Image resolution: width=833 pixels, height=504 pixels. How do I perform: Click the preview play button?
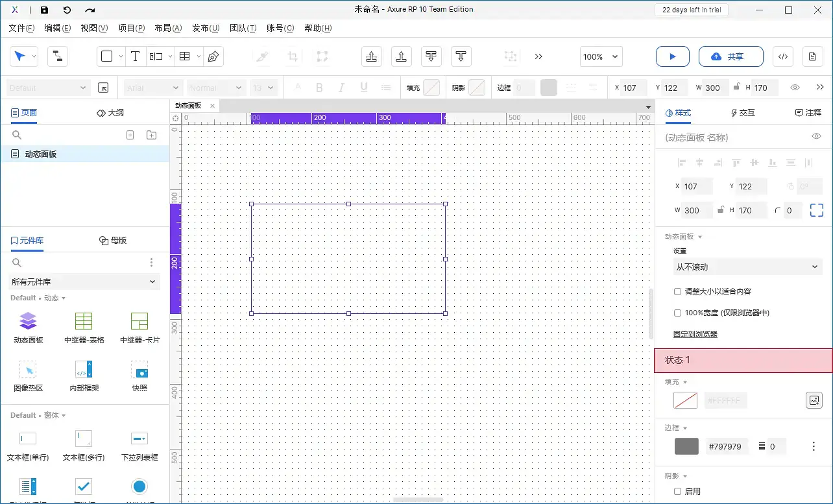[x=672, y=56]
